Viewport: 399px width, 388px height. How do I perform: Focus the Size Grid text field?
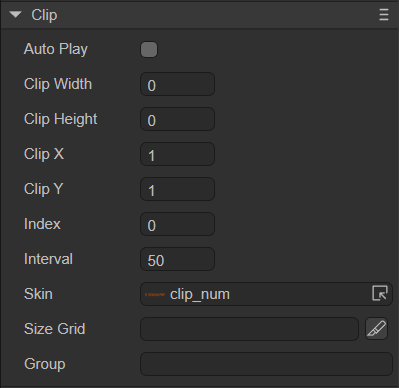click(x=249, y=329)
